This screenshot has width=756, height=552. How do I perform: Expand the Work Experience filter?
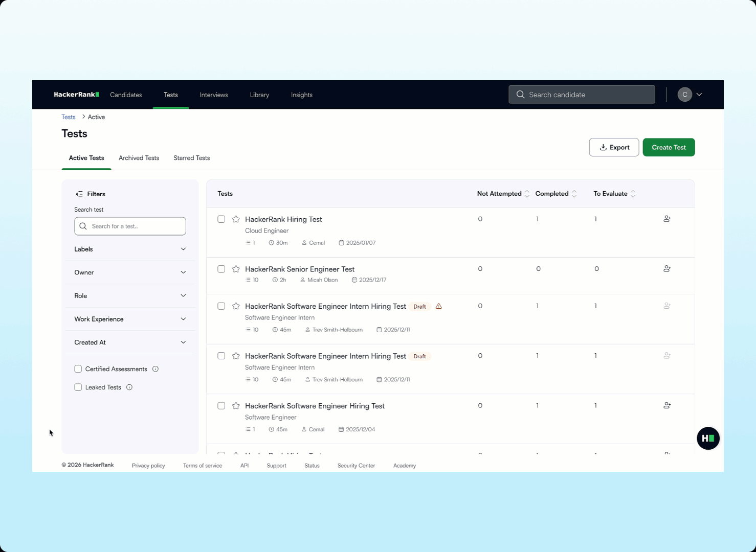130,319
